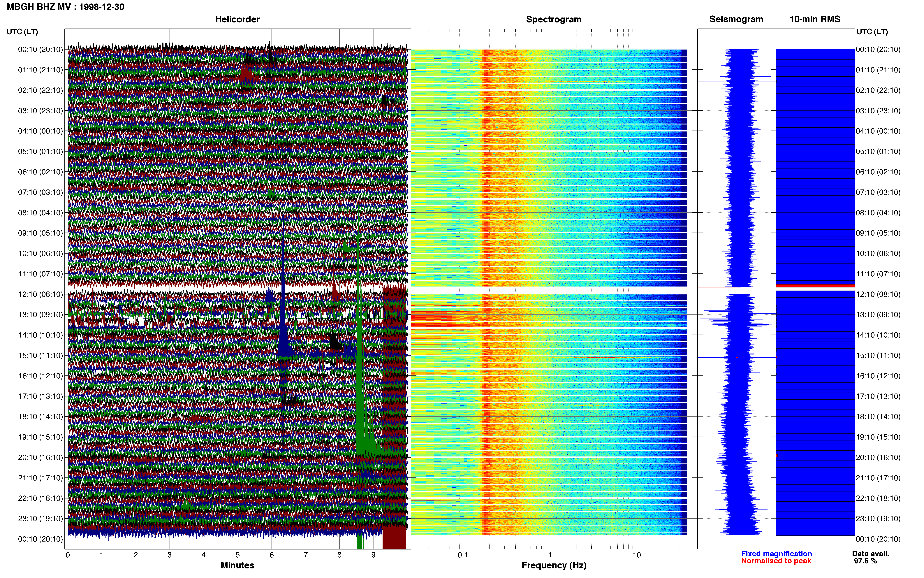This screenshot has height=578, width=924.
Task: Click the '0.1' tick on the frequency axis
Action: [463, 555]
